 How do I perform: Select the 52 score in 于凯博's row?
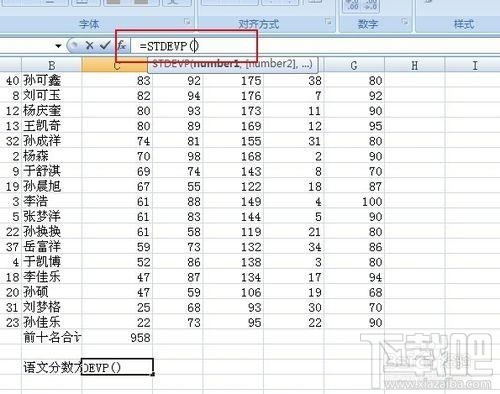click(x=117, y=262)
